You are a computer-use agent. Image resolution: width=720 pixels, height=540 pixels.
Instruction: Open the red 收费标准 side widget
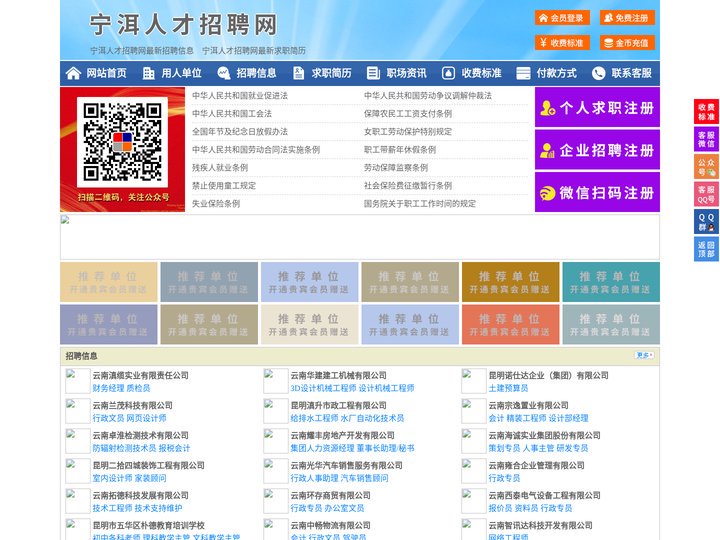706,112
